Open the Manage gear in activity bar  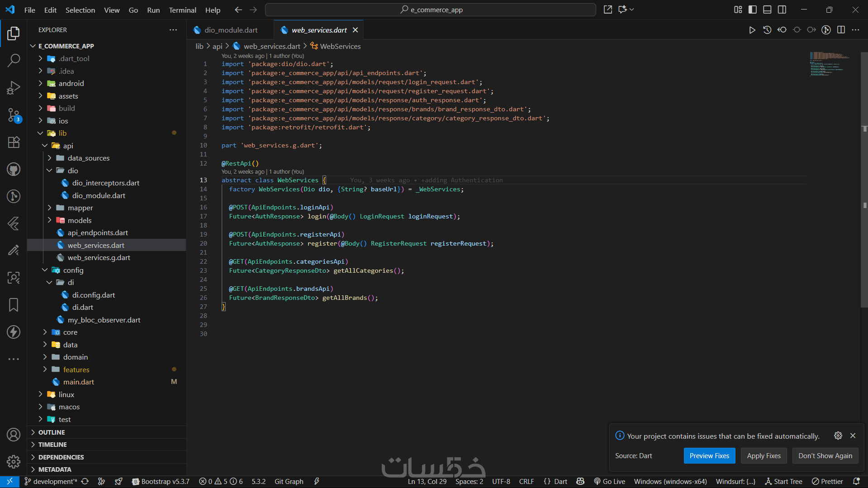[x=14, y=462]
